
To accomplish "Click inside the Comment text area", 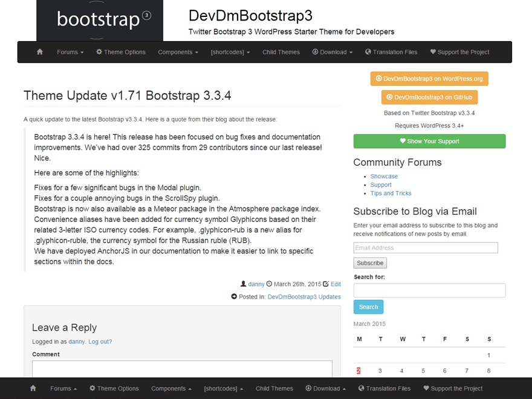I will [182, 369].
